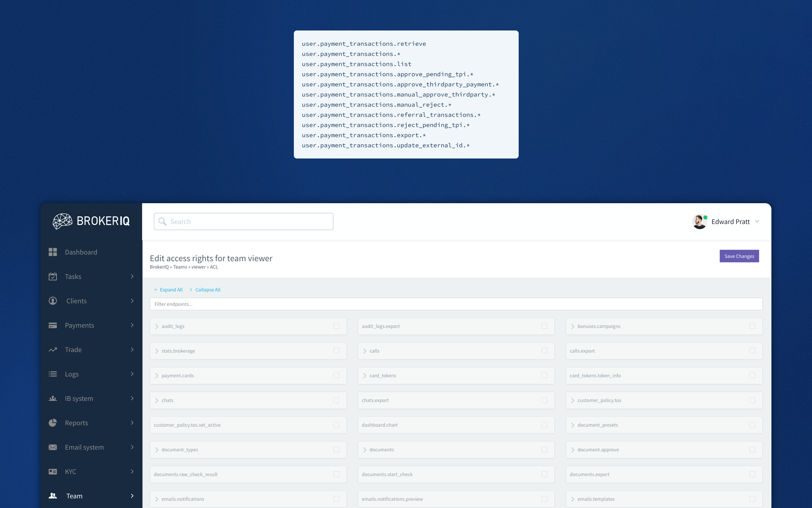Check the stats.brokerage checkbox
Screen dimensions: 812x508
click(x=336, y=351)
